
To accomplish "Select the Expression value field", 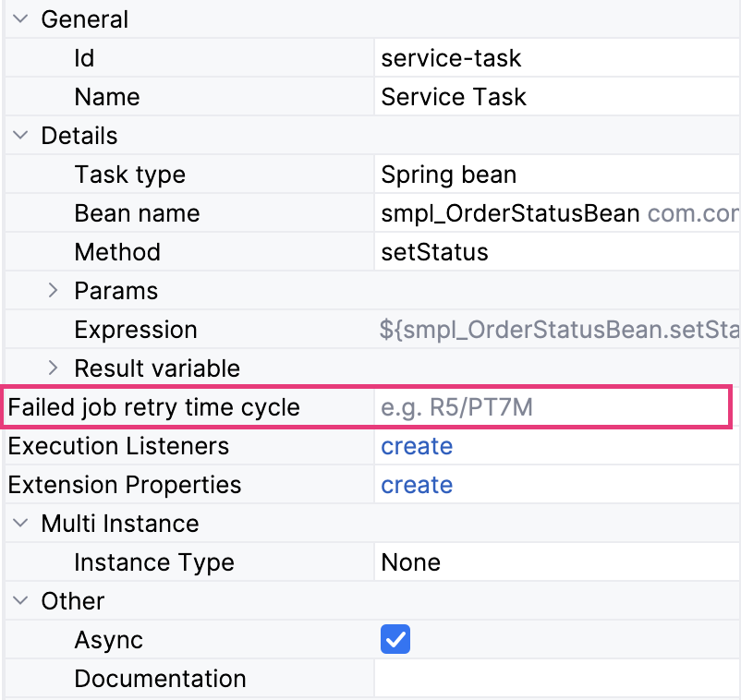I will pos(554,330).
